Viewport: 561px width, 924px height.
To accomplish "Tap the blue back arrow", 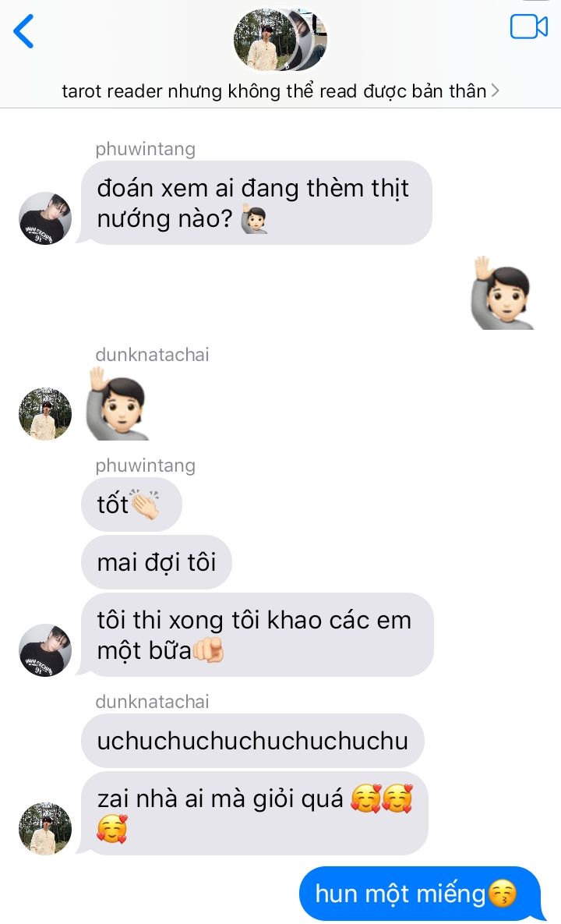I will (x=23, y=31).
